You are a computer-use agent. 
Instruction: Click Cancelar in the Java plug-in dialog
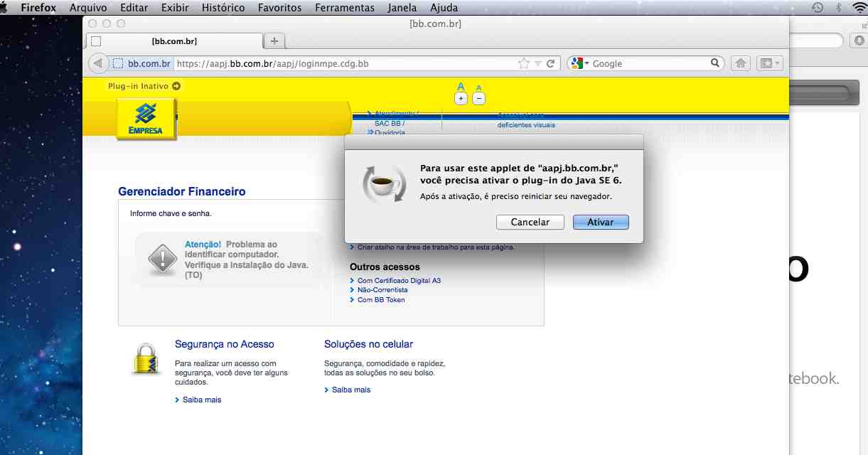coord(530,222)
